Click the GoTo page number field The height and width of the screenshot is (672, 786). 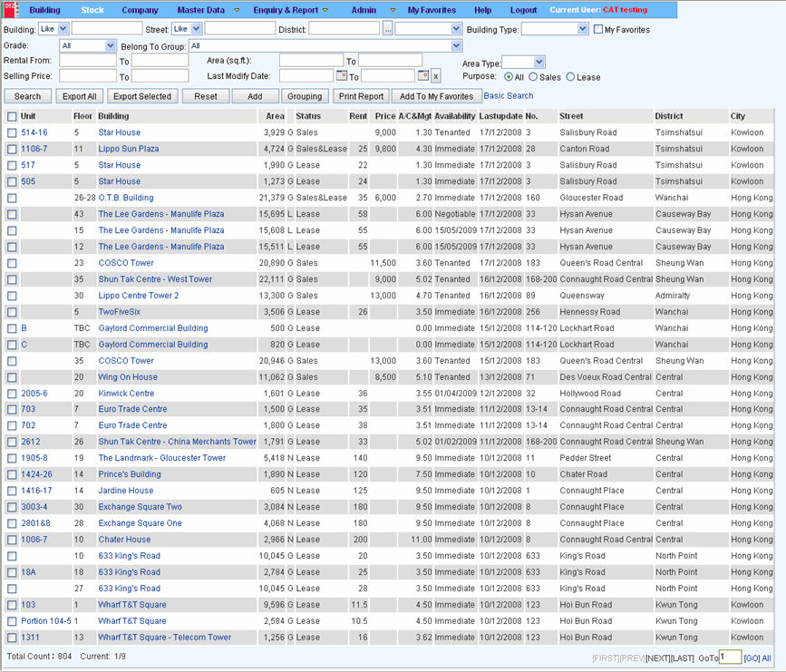click(x=730, y=657)
